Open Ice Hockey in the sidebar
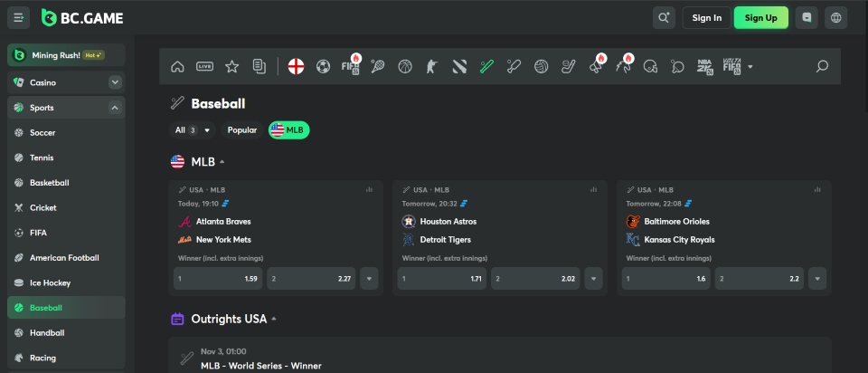868x373 pixels. [x=50, y=282]
